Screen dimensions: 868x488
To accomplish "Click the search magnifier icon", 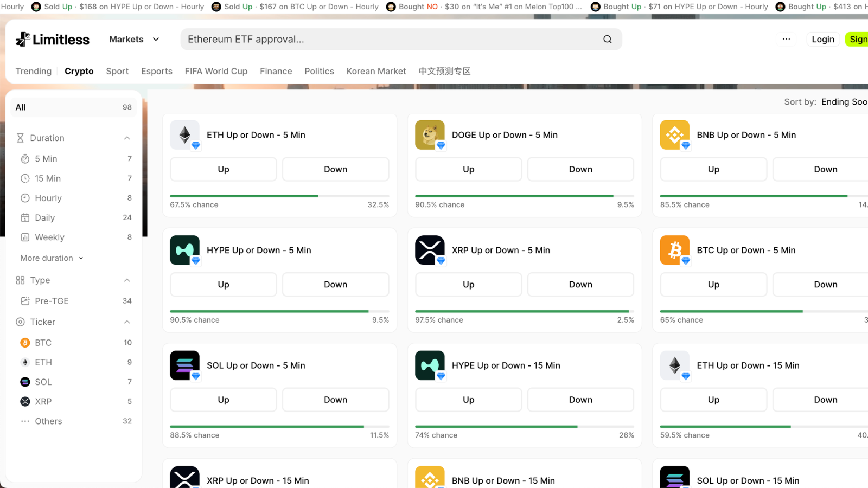I will pos(608,39).
